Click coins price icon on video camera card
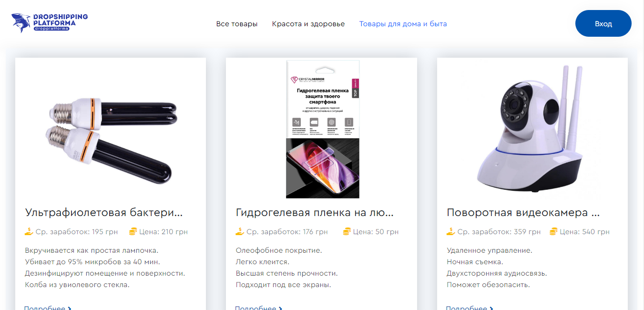The height and width of the screenshot is (310, 644). tap(553, 232)
